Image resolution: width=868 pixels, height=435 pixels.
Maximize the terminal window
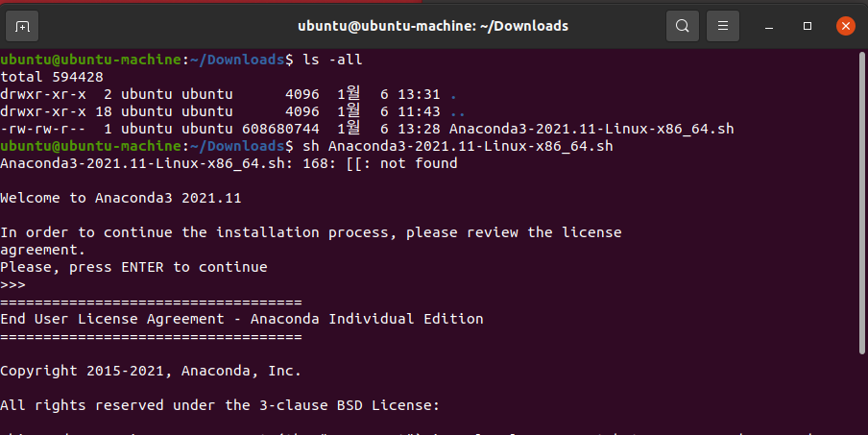click(808, 26)
